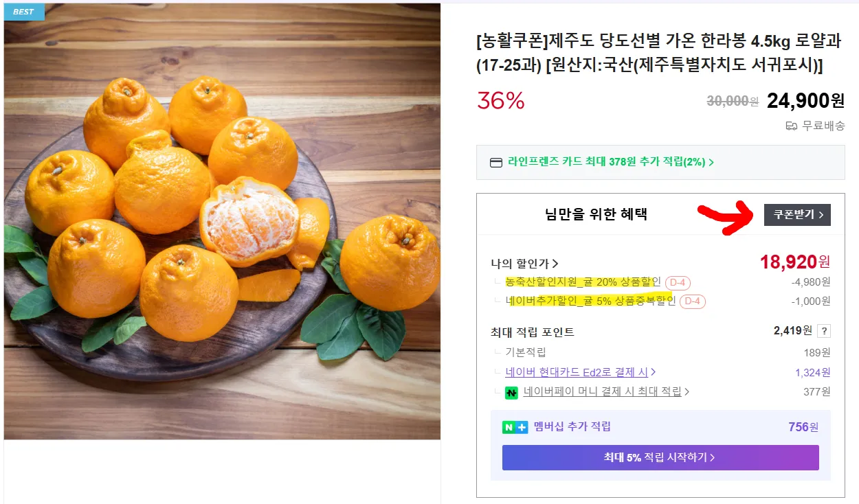
Task: Click the free delivery truck icon
Action: 792,126
